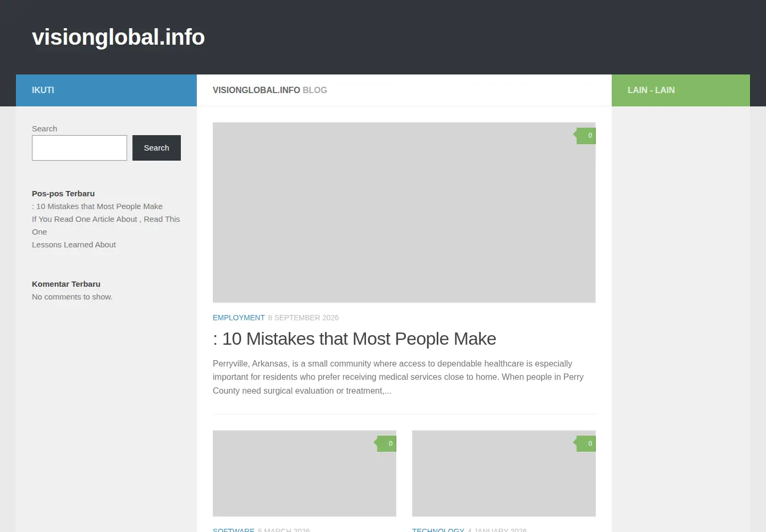Open the headline ': 10 Mistakes that Most People Make'
Viewport: 766px width, 532px height.
click(354, 339)
